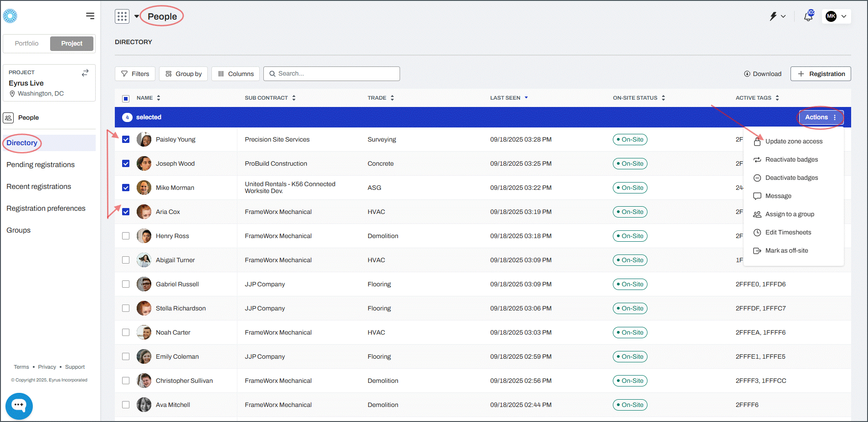Open the Columns chooser
Viewport: 868px width, 422px height.
pos(236,74)
